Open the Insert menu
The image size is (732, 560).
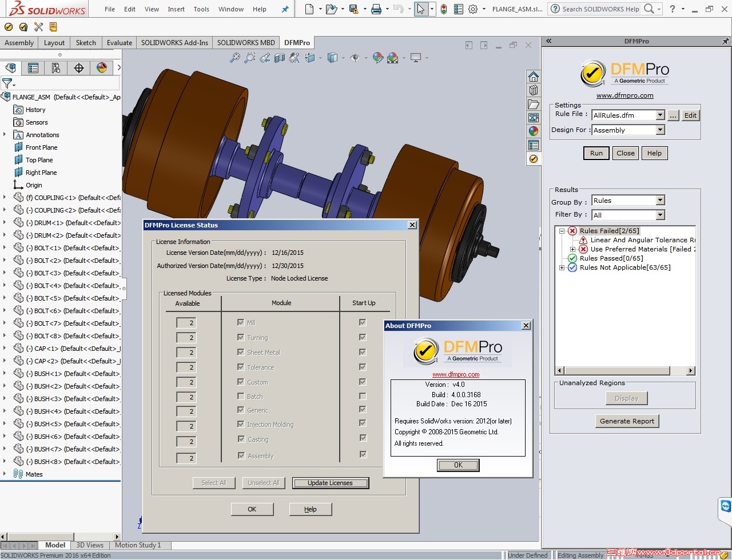176,9
